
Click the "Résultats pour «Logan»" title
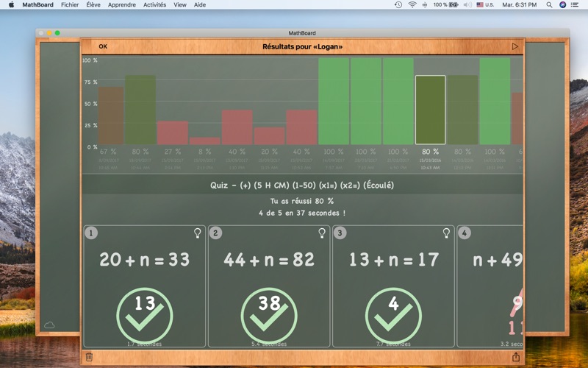tap(302, 46)
